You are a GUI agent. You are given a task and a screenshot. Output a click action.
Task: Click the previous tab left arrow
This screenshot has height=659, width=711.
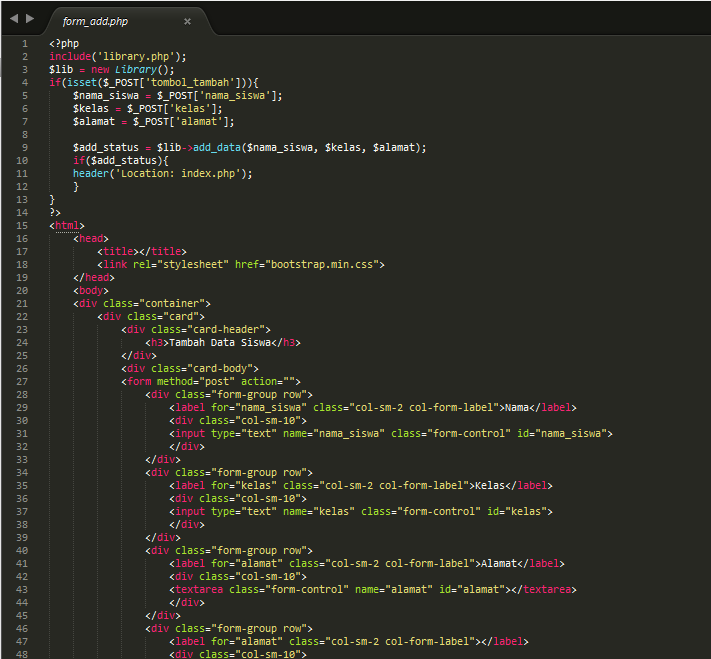(x=14, y=19)
